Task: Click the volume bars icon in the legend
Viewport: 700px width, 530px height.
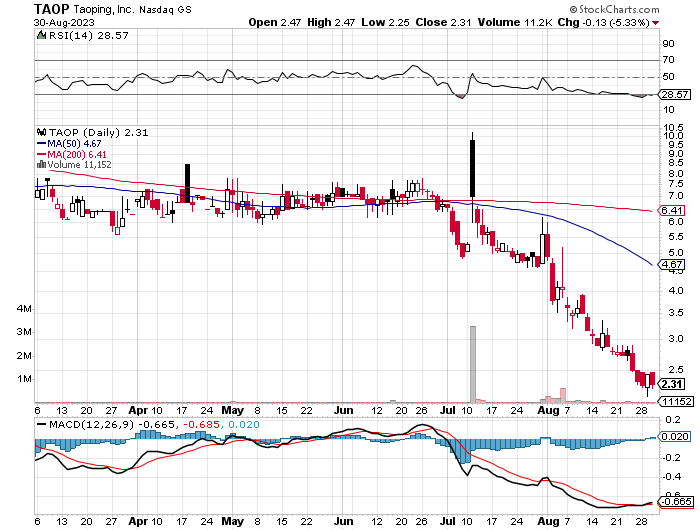Action: (41, 164)
